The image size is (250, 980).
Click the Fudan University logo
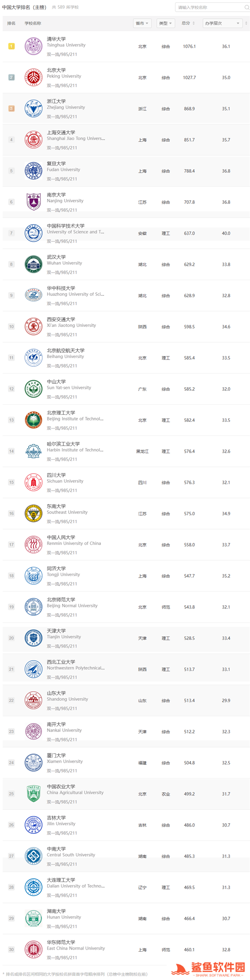(x=33, y=171)
